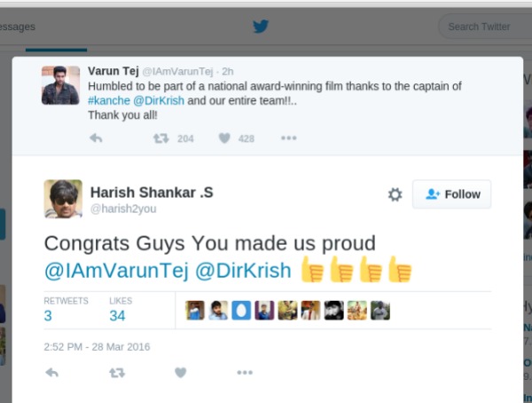Open gear settings menu beside Follow
This screenshot has height=403, width=532.
tap(395, 194)
